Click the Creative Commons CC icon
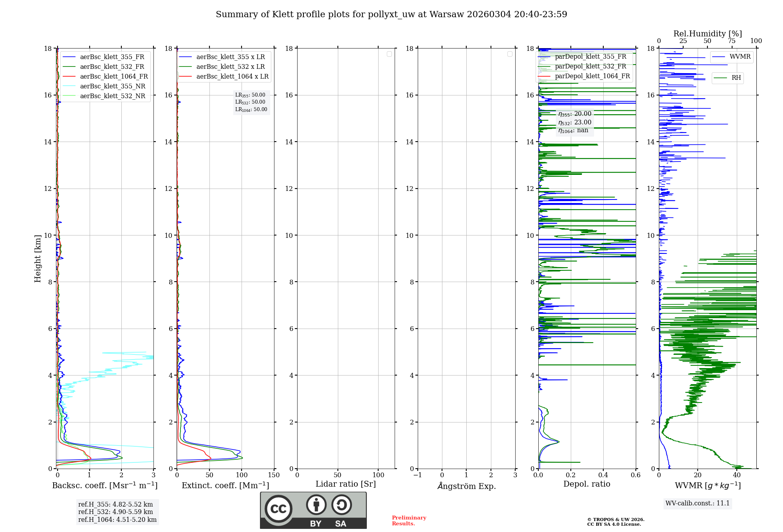Viewport: 783px width, 532px height. pos(278,509)
